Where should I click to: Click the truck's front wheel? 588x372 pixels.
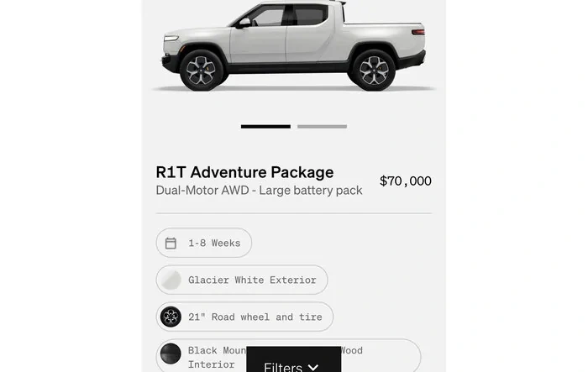(202, 71)
